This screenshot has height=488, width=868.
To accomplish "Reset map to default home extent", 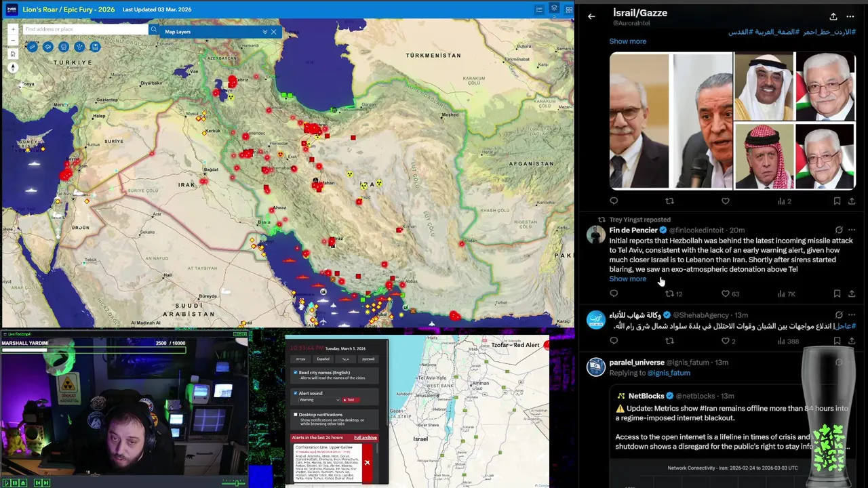I will pos(13,54).
